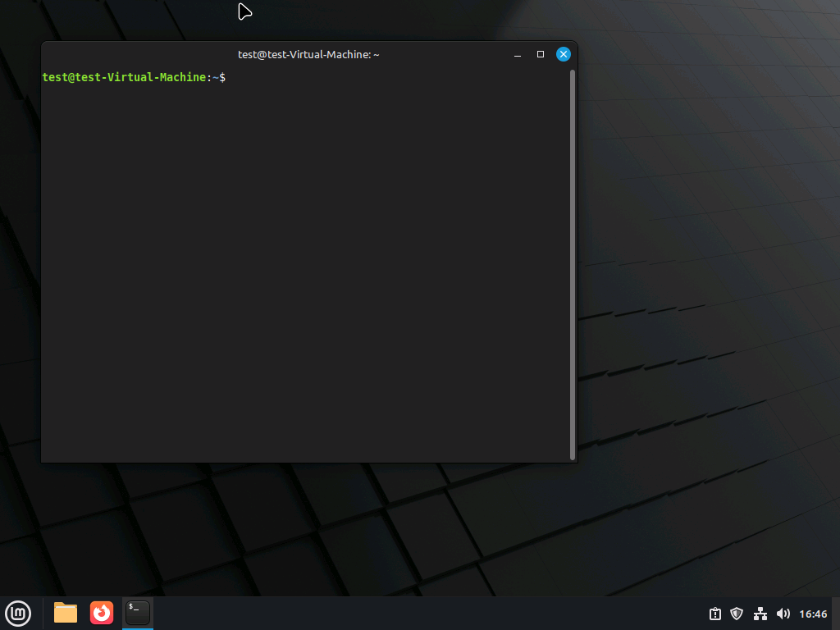This screenshot has width=840, height=630.
Task: Open the calendar from the 16:46 clock
Action: [x=813, y=614]
